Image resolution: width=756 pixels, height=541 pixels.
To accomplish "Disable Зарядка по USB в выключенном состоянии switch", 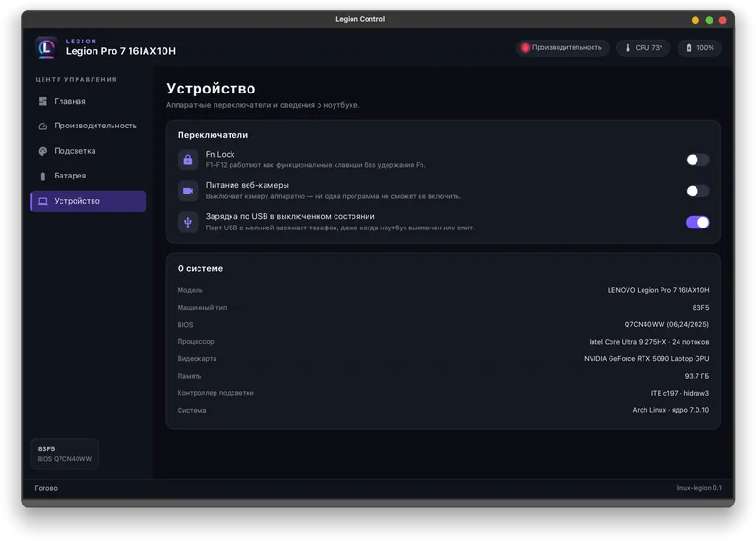I will (x=697, y=222).
